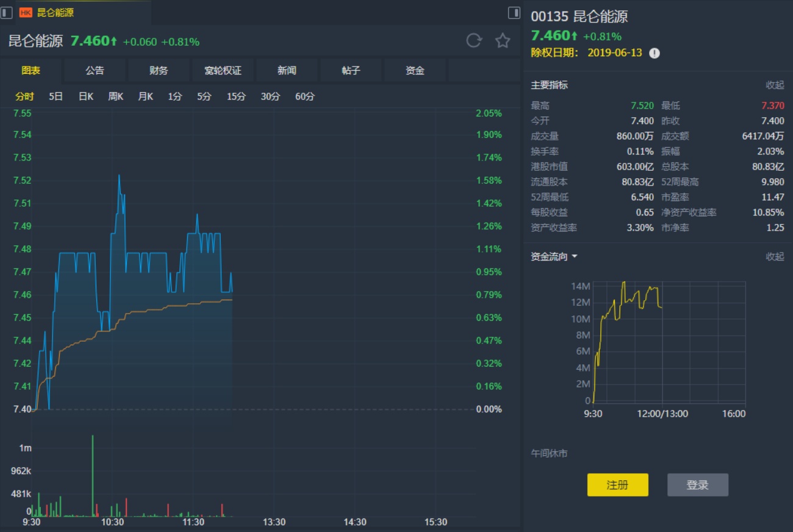Screen dimensions: 793x532
Task: Click the info icon next to 除权日期
Action: [655, 53]
